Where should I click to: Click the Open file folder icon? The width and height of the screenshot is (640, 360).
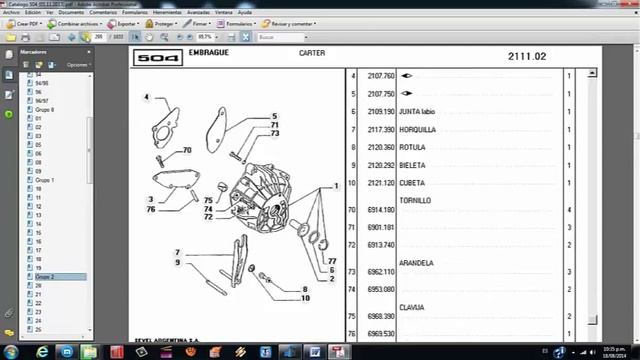coord(11,38)
